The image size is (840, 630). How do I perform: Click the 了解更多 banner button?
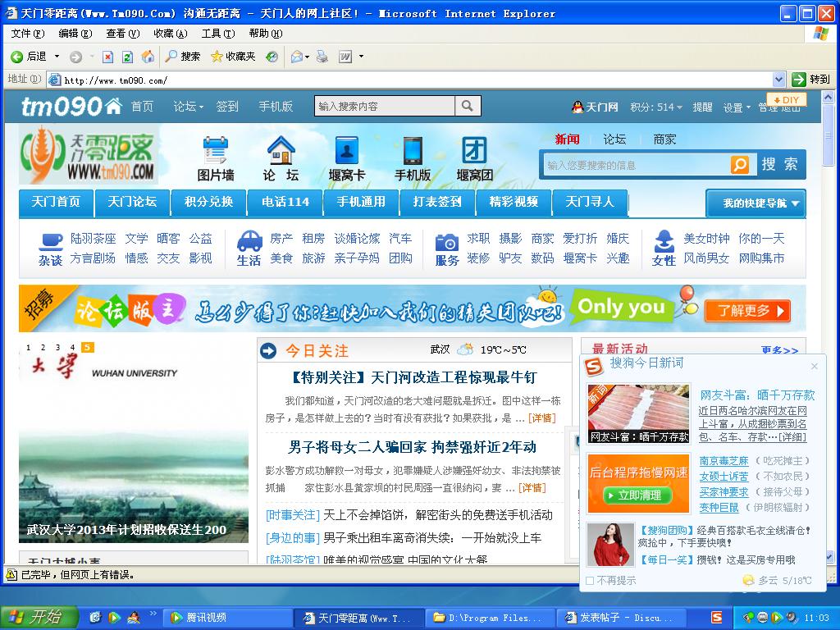[748, 311]
